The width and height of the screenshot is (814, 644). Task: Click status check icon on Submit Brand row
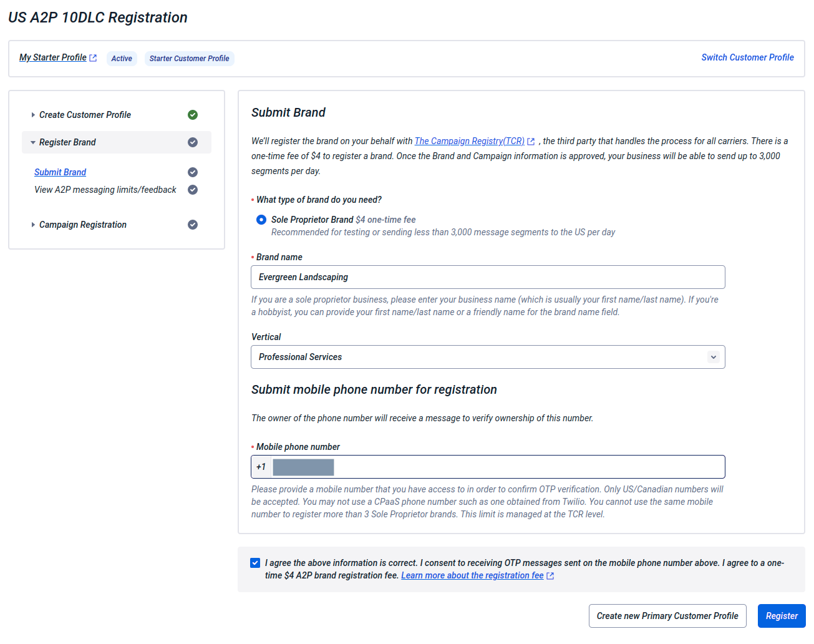click(193, 172)
